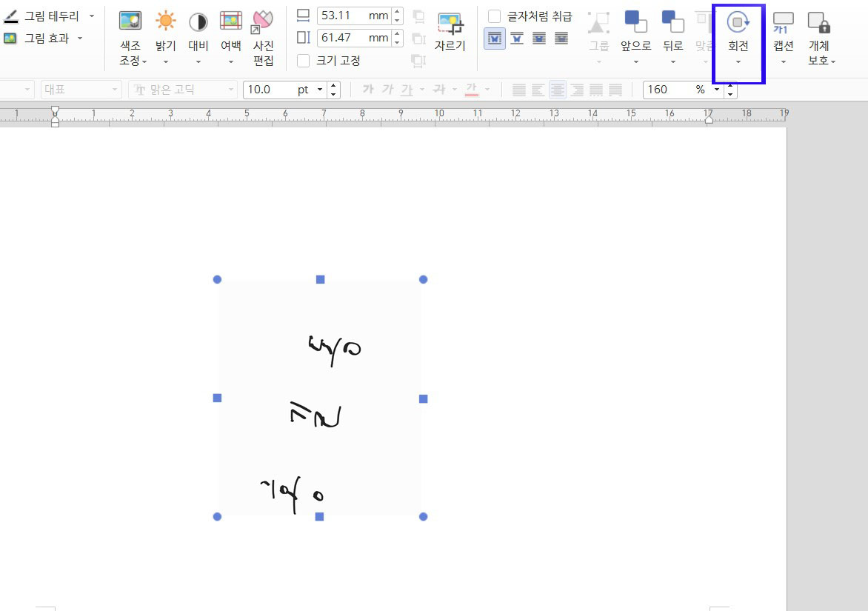The height and width of the screenshot is (611, 868).
Task: Select the in-front-of-text wrap option
Action: click(x=539, y=39)
